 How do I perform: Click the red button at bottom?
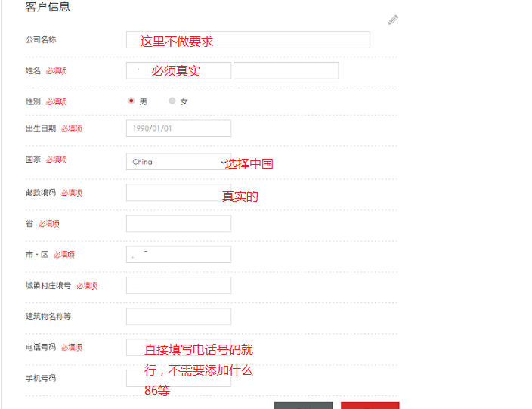coord(370,406)
